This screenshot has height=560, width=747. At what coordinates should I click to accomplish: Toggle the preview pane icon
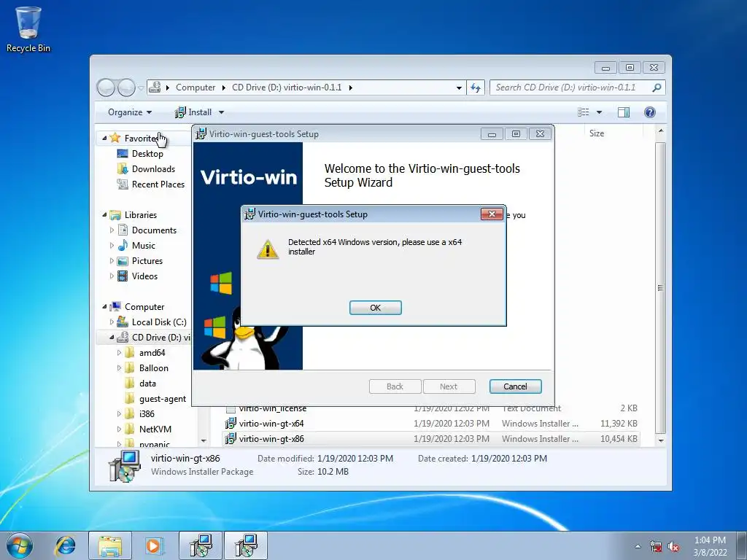pyautogui.click(x=624, y=112)
